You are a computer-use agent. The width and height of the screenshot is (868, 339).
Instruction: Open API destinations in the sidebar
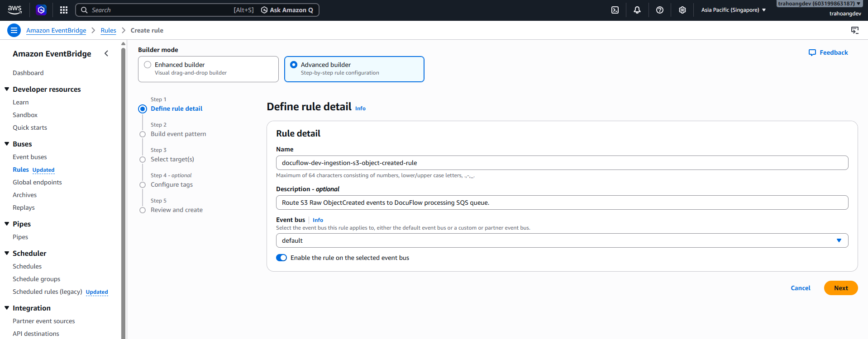point(36,334)
